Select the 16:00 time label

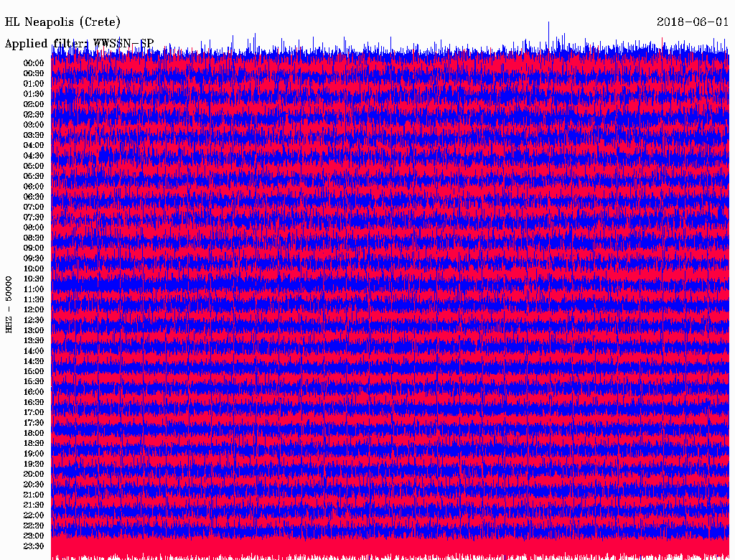(34, 391)
